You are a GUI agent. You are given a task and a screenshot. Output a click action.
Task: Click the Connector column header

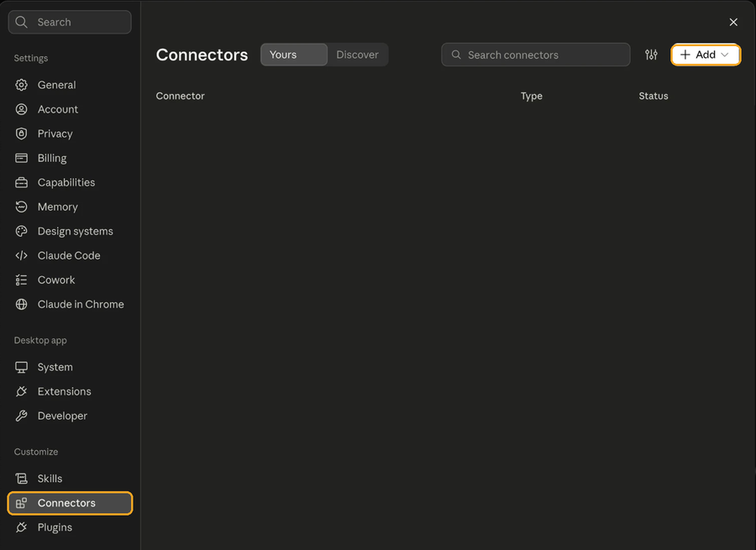181,96
